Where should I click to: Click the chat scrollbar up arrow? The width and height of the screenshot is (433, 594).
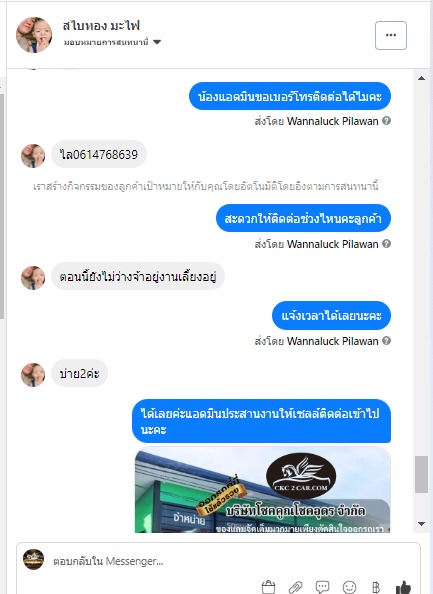pos(421,78)
